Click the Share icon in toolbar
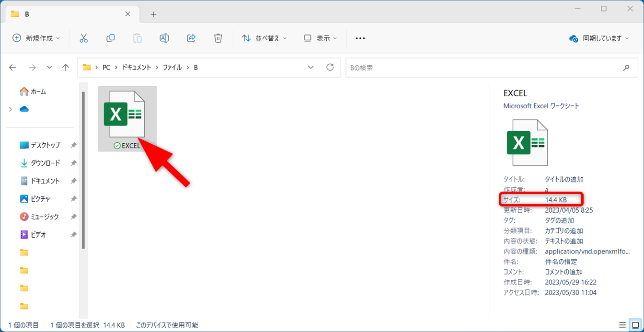Screen dimensions: 644x332 [191, 38]
